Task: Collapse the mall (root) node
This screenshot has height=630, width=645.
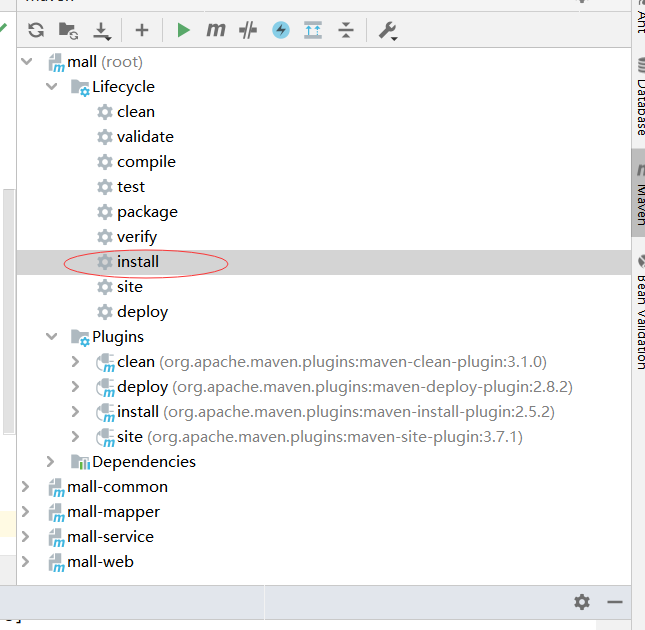Action: point(27,62)
